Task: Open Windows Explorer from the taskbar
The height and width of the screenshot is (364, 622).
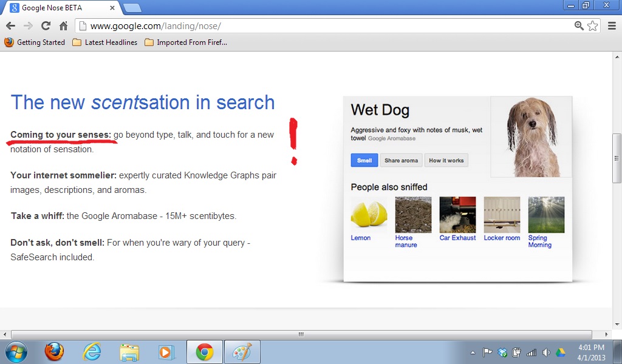Action: [129, 352]
